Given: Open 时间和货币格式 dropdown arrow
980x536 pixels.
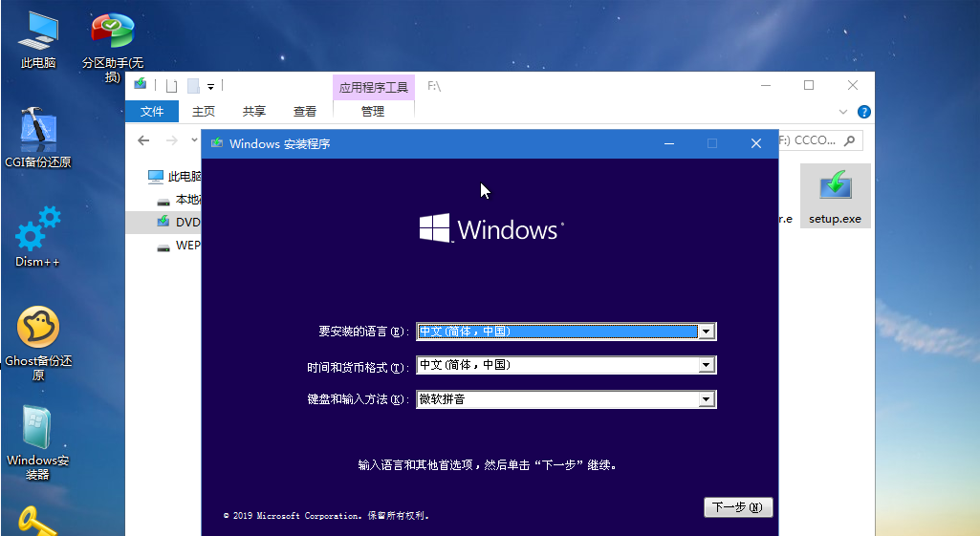Looking at the screenshot, I should [707, 365].
